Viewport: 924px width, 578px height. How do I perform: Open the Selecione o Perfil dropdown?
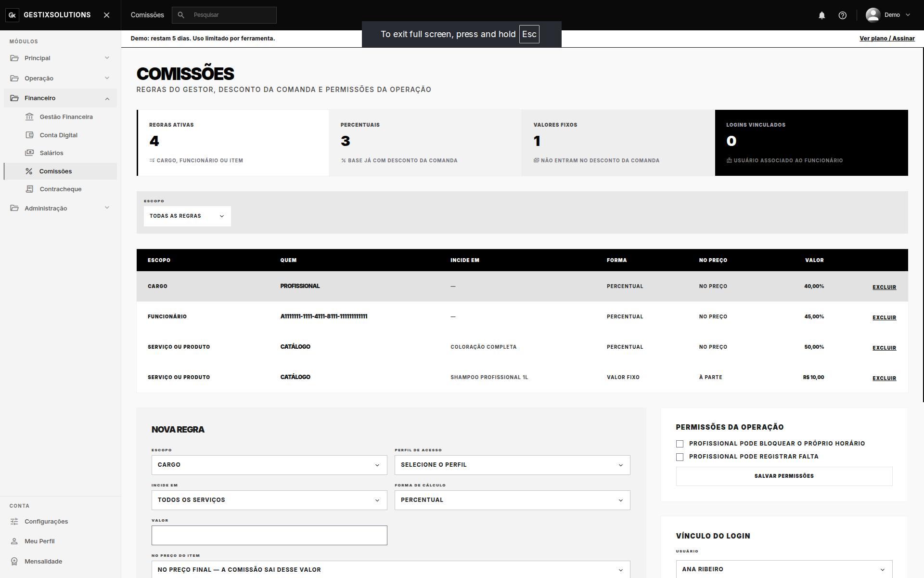(512, 465)
